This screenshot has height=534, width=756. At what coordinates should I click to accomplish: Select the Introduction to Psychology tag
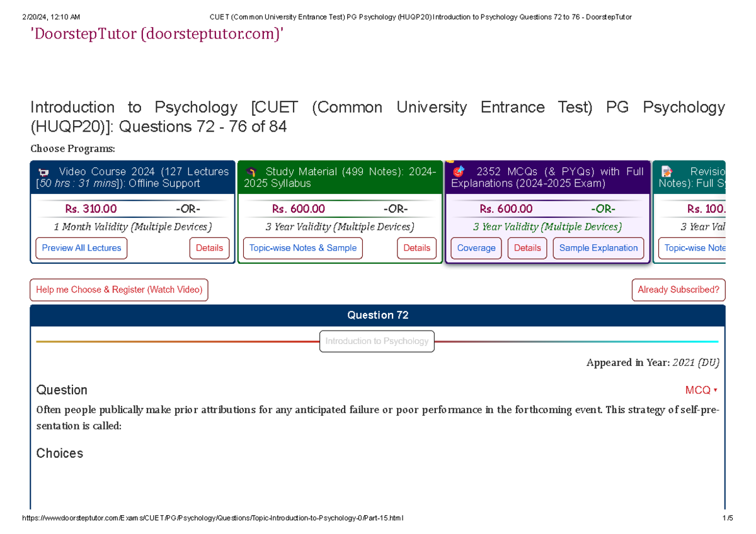pyautogui.click(x=377, y=341)
